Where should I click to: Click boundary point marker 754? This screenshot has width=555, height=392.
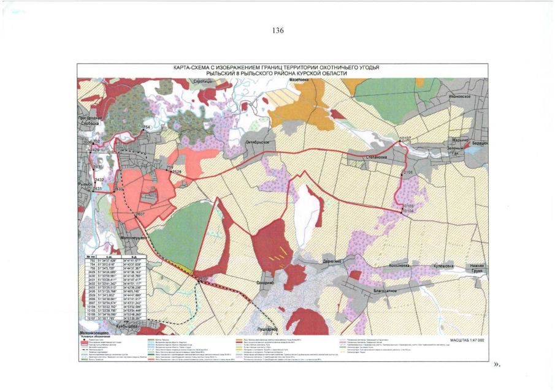[x=145, y=127]
